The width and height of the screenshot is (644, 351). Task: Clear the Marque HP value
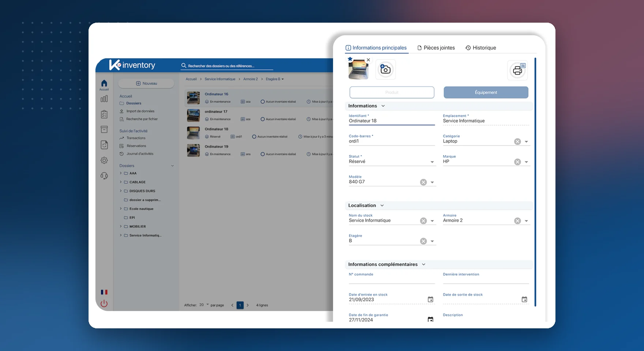(517, 162)
